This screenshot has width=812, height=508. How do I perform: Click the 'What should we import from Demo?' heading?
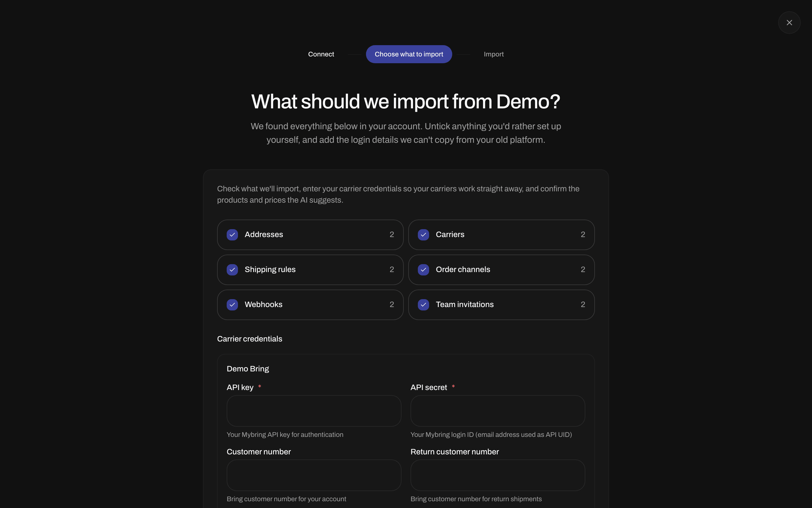click(406, 102)
